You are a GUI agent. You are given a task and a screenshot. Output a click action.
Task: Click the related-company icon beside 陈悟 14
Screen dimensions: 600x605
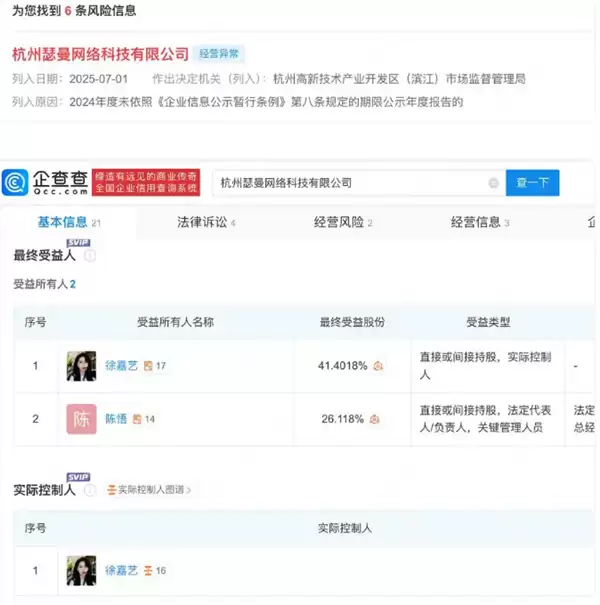pos(136,420)
